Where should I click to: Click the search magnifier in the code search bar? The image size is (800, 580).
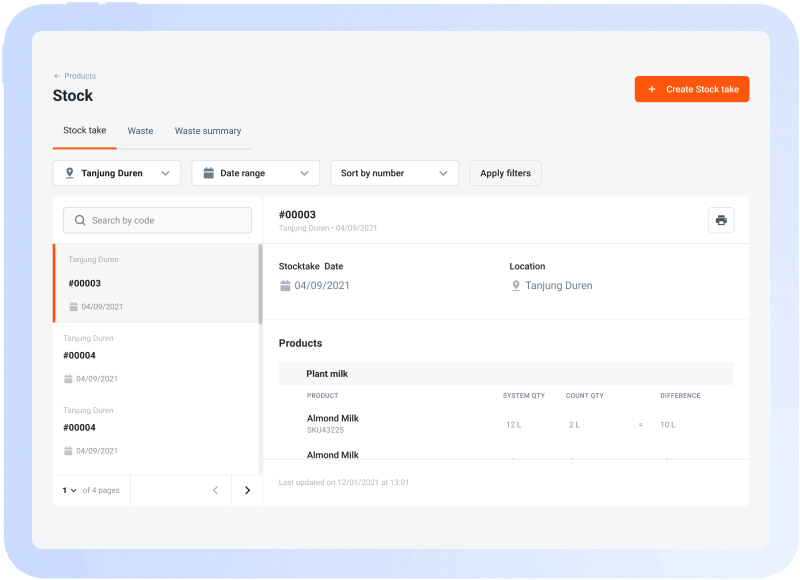[x=80, y=220]
